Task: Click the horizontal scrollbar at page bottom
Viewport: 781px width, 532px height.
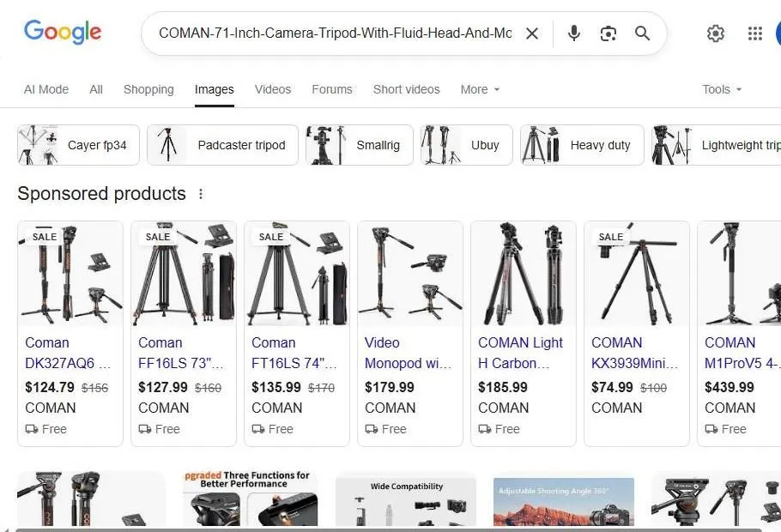Action: tap(389, 529)
